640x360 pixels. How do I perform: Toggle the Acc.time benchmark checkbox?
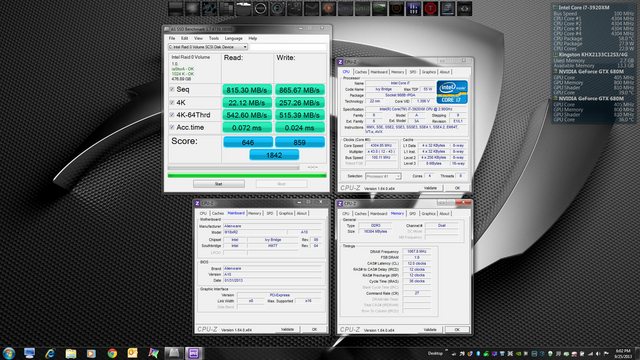pos(172,127)
